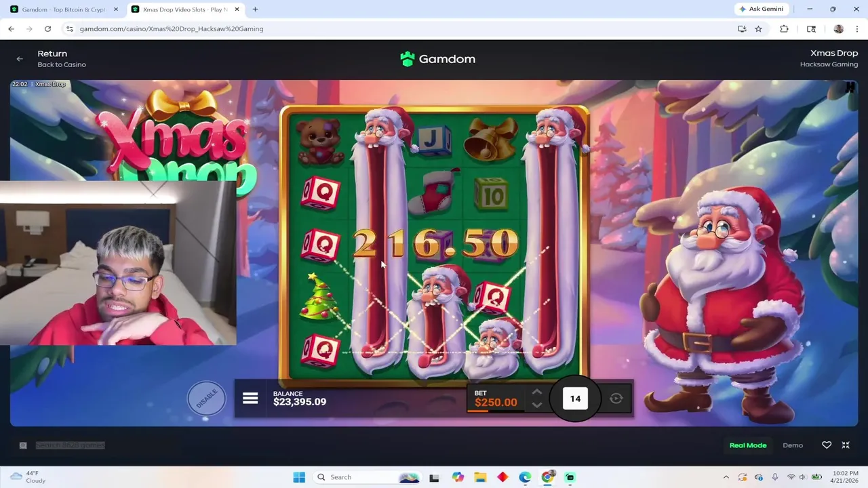Open the green taskbar app icon
The width and height of the screenshot is (868, 488).
(x=570, y=477)
